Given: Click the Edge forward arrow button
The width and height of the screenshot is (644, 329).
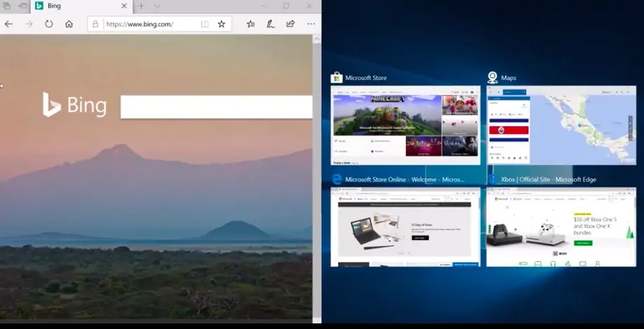Looking at the screenshot, I should [29, 24].
